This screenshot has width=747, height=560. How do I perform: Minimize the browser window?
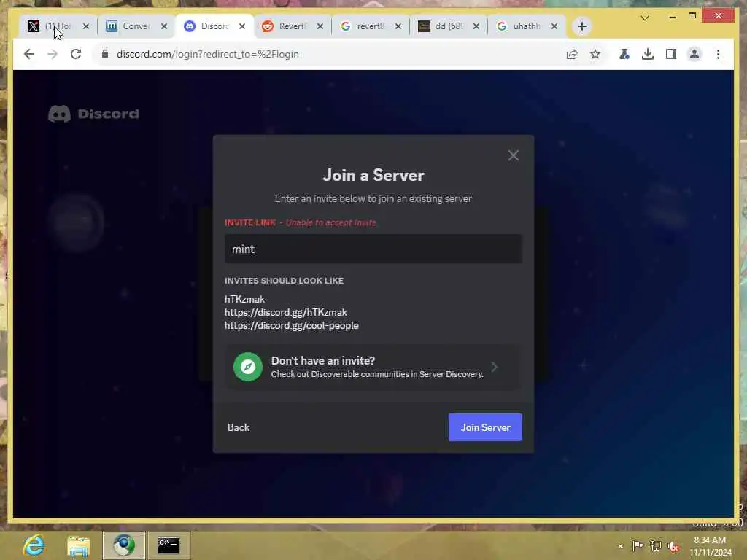click(x=672, y=17)
